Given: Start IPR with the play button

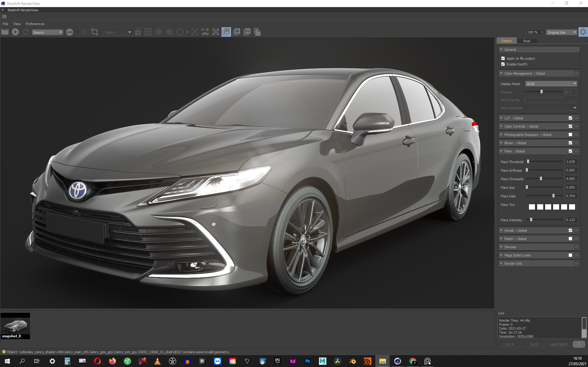Looking at the screenshot, I should click(15, 32).
